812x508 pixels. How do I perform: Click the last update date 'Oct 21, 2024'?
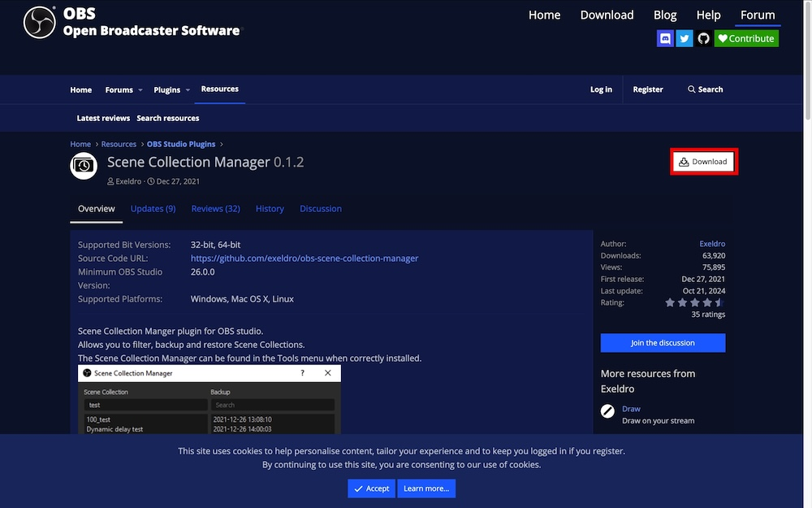pyautogui.click(x=704, y=291)
